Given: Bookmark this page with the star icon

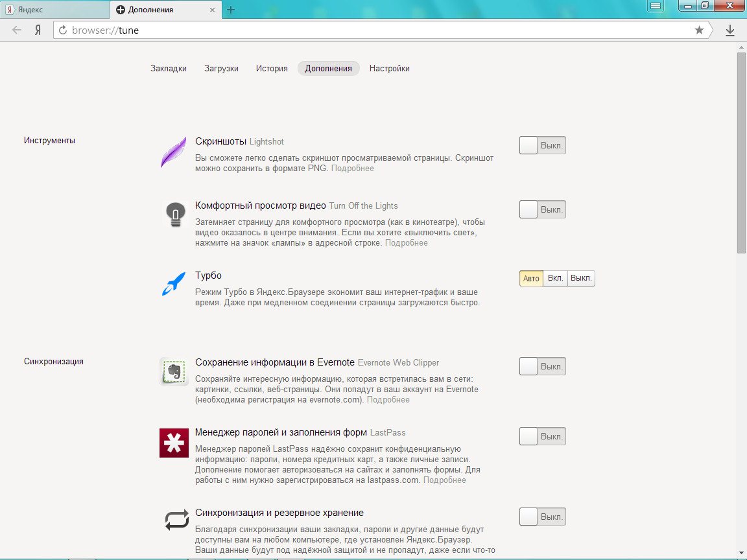Looking at the screenshot, I should coord(699,30).
